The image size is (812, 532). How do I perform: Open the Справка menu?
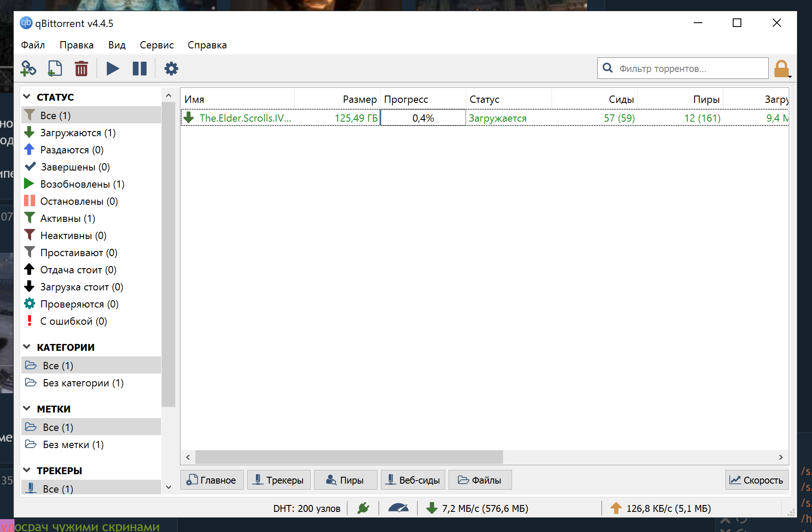[207, 45]
